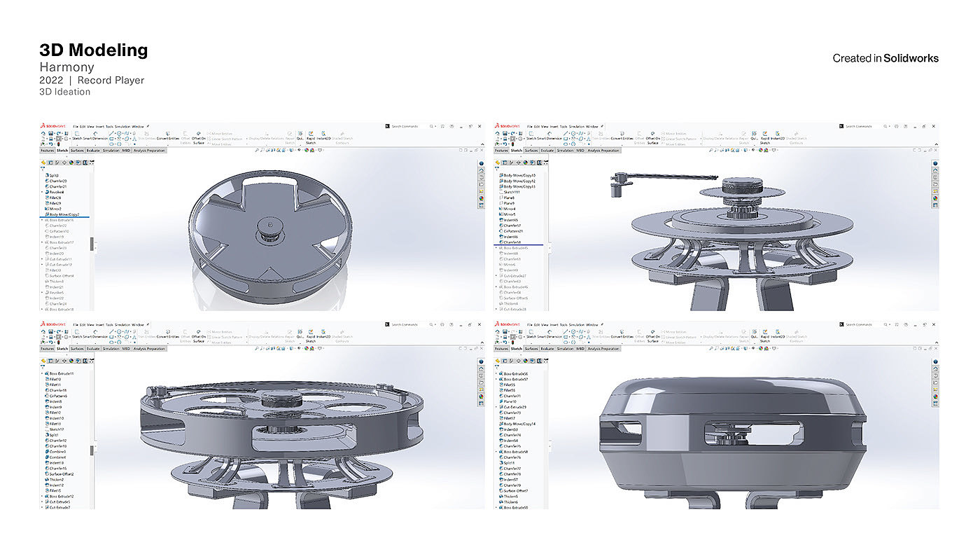Click Linear Sketch Pattern in the tonearm window

point(678,139)
